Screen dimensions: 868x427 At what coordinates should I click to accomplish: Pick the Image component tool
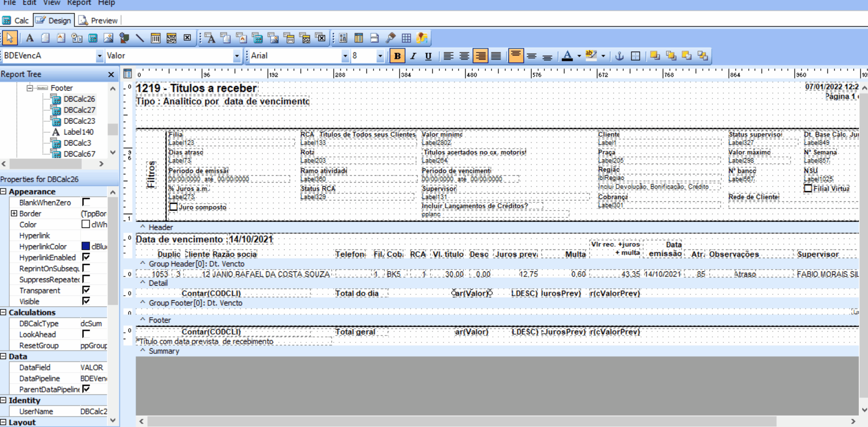[x=108, y=38]
